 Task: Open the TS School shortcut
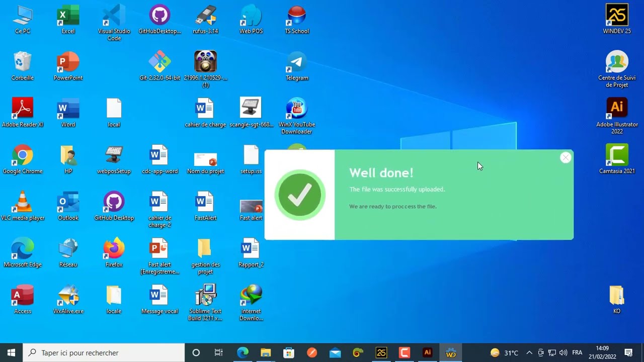297,19
